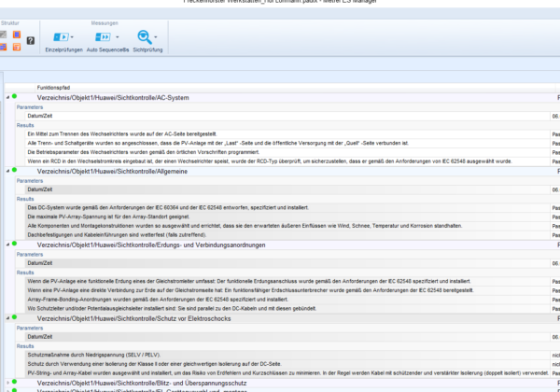
Task: Click Results label under Schutz vor Elektroschocks
Action: pos(25,346)
